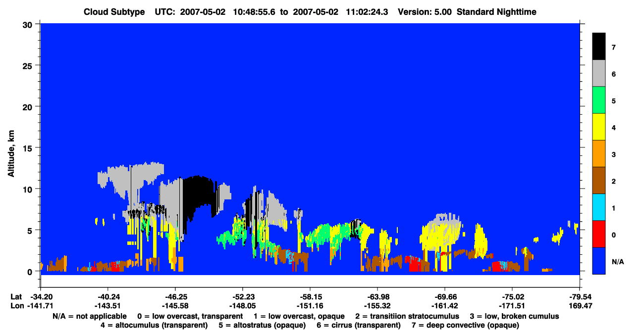This screenshot has width=644, height=330.
Task: Click the 'Lon' row label
Action: (x=16, y=306)
